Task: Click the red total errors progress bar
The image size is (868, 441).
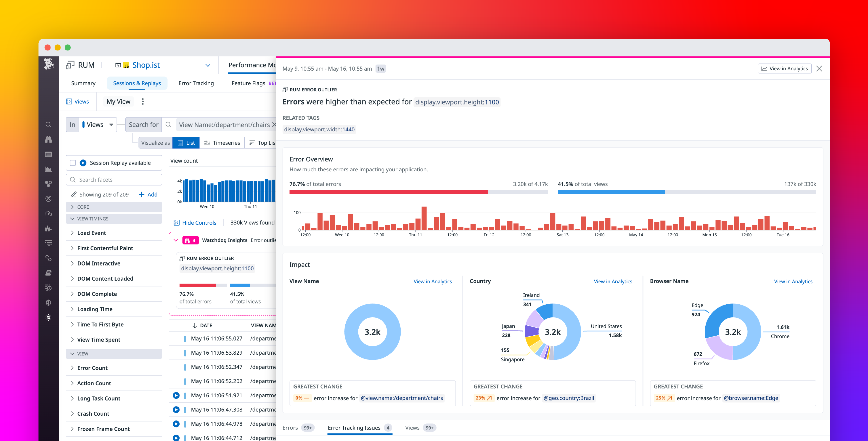Action: (387, 192)
